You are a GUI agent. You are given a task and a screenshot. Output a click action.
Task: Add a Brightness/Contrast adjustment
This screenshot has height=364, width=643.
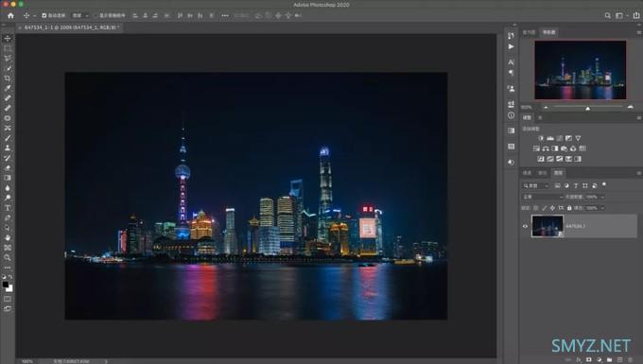pos(541,139)
